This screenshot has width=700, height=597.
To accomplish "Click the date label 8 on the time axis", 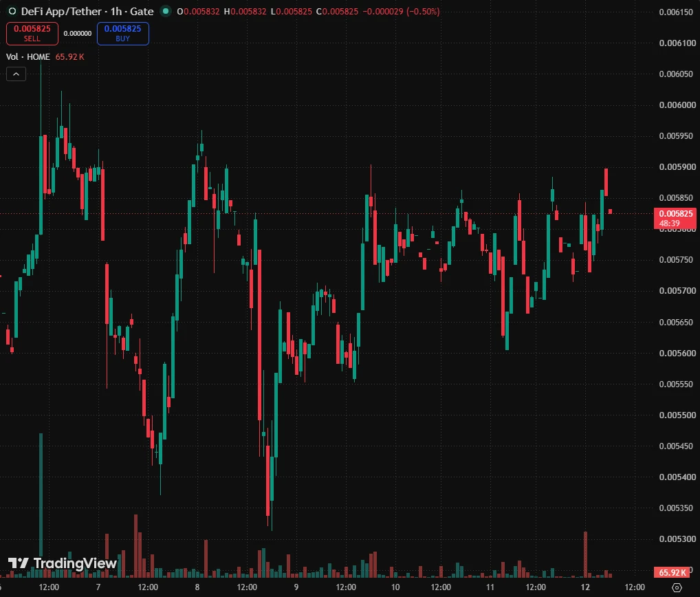I will click(x=197, y=587).
